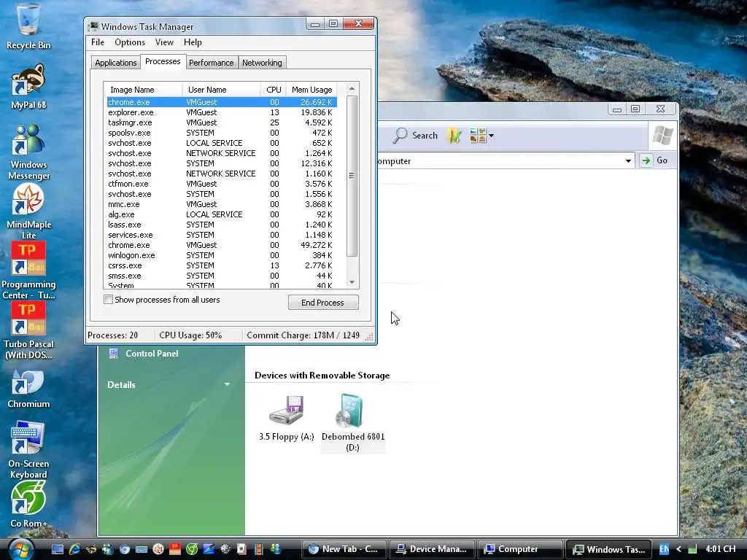This screenshot has width=747, height=560.
Task: Switch to Device Manager taskbar button
Action: tap(432, 549)
